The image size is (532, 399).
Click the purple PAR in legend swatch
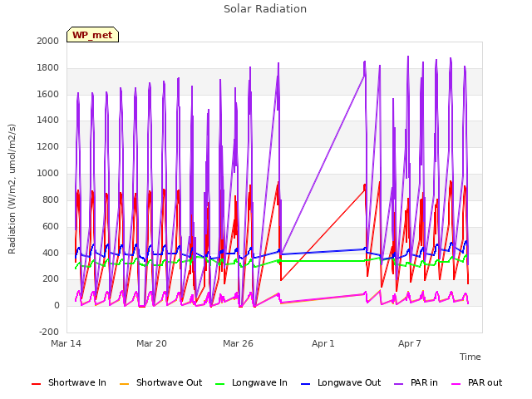(x=399, y=384)
